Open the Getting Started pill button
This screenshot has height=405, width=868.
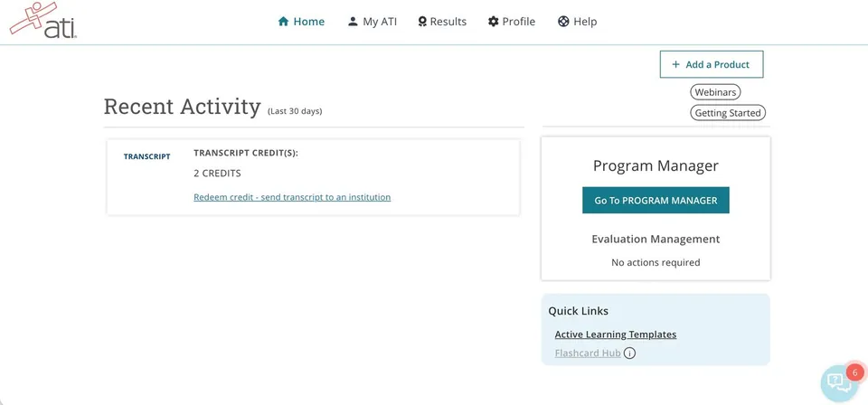point(727,113)
